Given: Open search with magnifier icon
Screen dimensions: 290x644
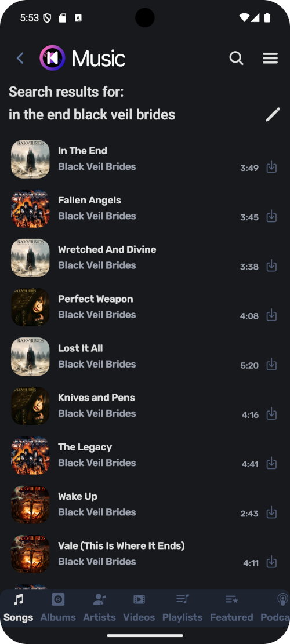Looking at the screenshot, I should tap(236, 59).
